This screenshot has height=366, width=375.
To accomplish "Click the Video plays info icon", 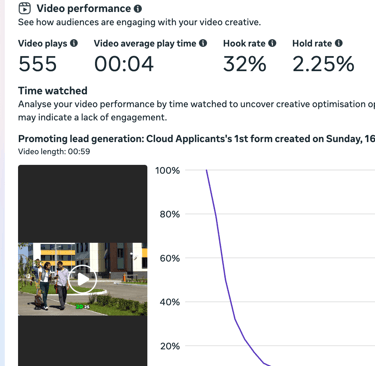I will pos(74,43).
